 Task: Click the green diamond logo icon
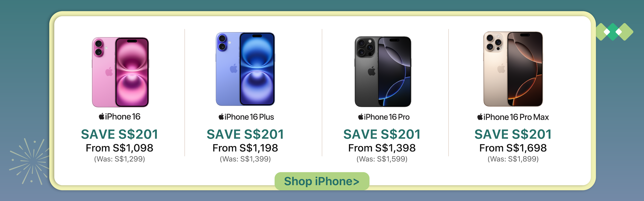[615, 32]
